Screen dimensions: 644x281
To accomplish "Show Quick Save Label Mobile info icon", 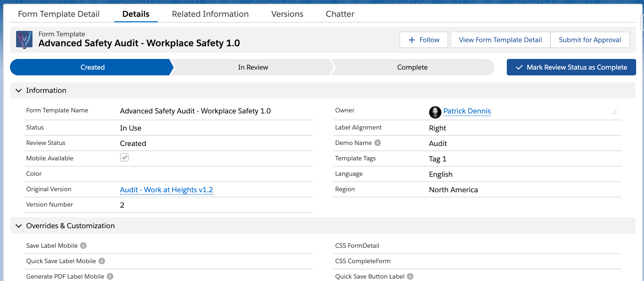I will pos(102,261).
